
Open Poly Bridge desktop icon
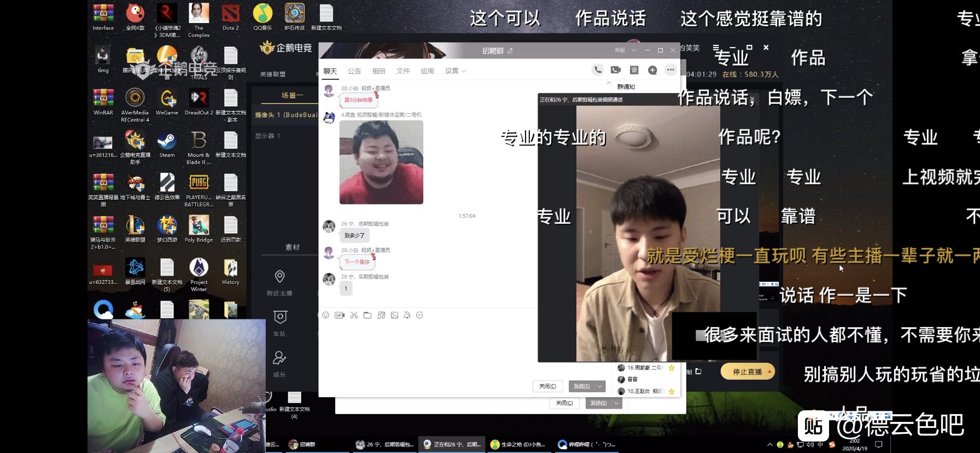[199, 229]
